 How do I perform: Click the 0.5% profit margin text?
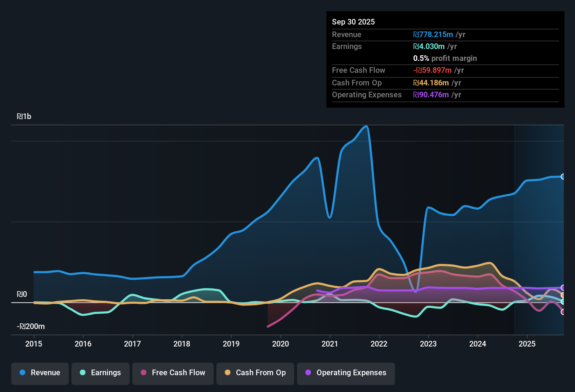point(445,58)
